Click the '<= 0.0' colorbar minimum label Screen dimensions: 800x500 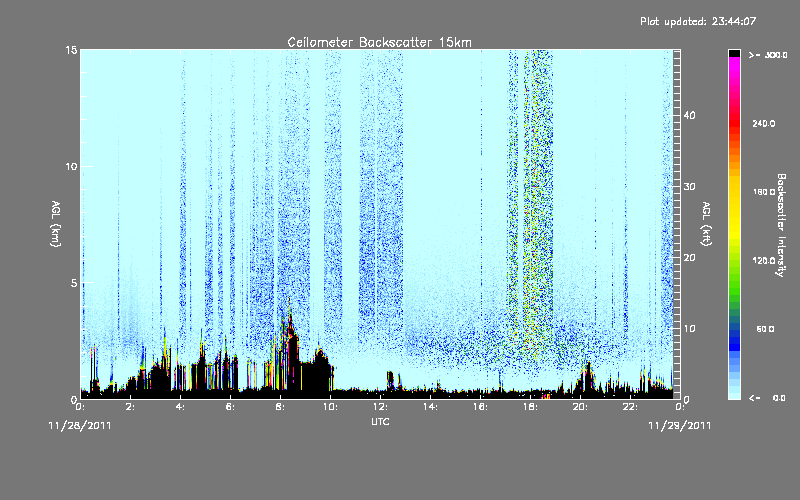point(768,397)
